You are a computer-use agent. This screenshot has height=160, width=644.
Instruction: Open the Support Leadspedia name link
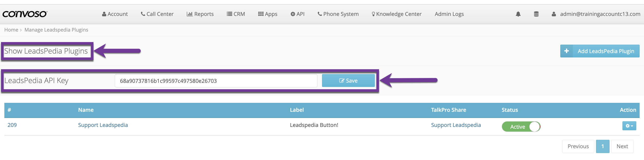coord(103,125)
